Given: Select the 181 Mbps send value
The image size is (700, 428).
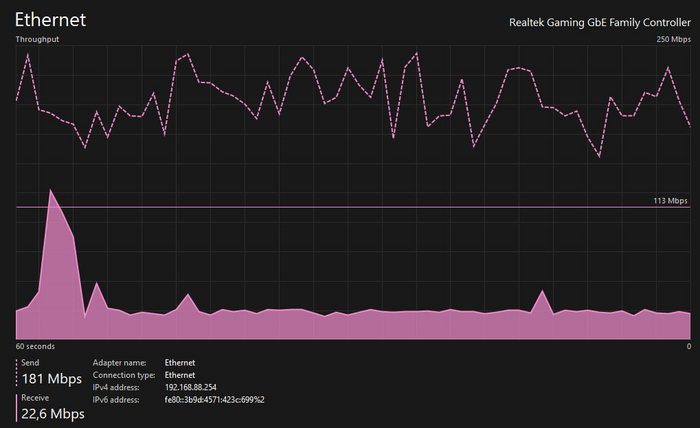Looking at the screenshot, I should pos(52,379).
